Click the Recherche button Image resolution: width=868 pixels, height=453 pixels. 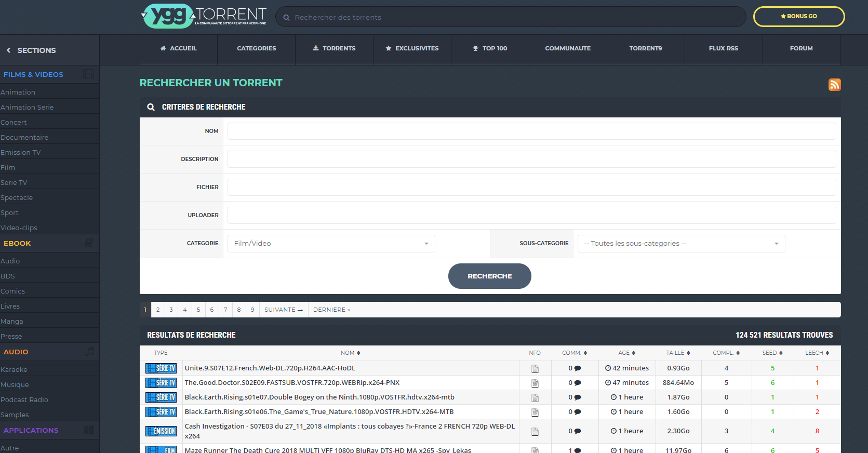pyautogui.click(x=490, y=276)
